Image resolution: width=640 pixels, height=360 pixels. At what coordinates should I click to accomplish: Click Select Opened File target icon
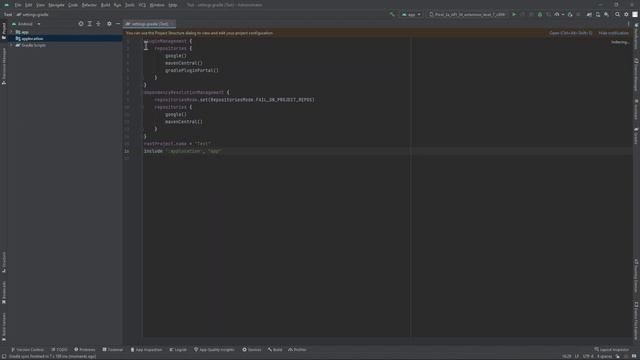click(81, 24)
